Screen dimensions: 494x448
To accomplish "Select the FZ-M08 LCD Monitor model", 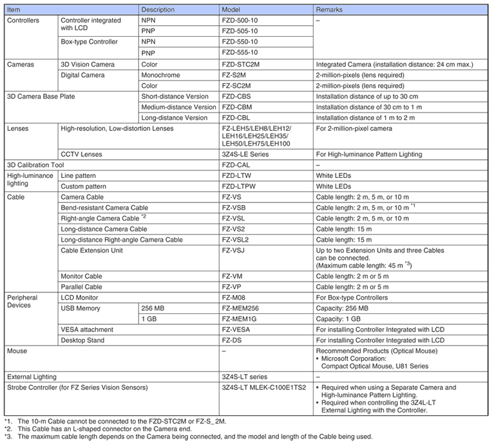I will [234, 298].
